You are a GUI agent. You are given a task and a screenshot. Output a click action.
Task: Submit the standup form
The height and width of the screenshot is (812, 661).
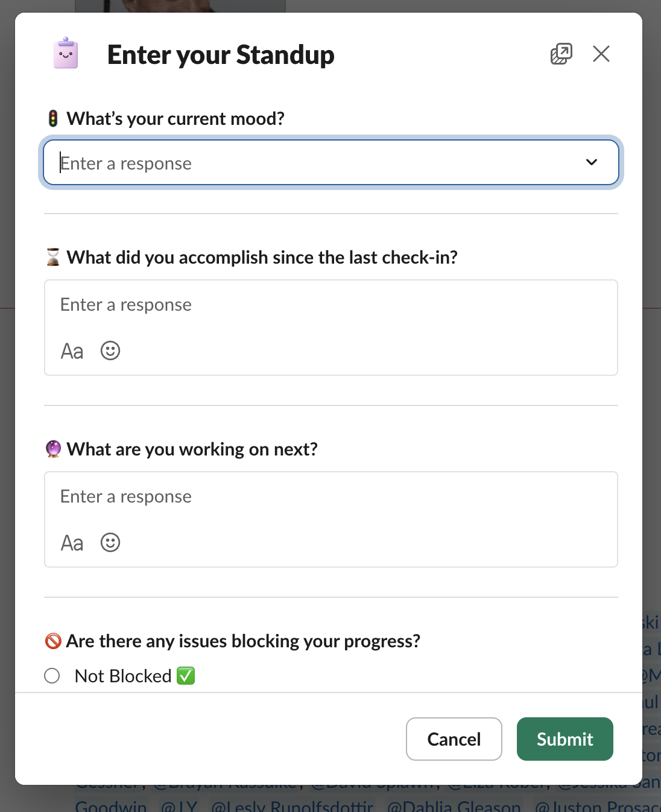coord(565,739)
